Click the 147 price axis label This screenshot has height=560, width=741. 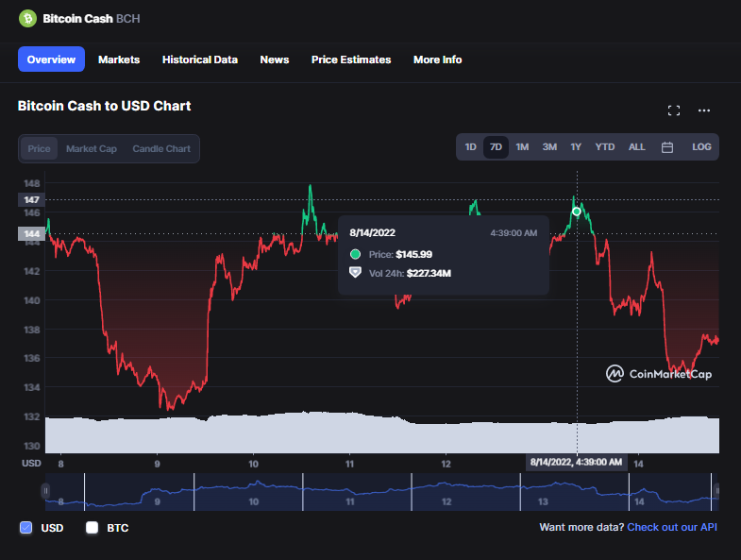coord(31,199)
